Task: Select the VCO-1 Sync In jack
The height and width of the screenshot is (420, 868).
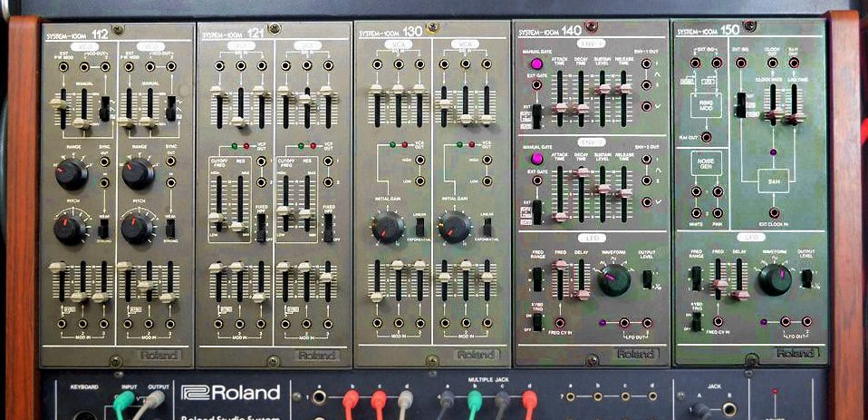Action: coord(104,181)
